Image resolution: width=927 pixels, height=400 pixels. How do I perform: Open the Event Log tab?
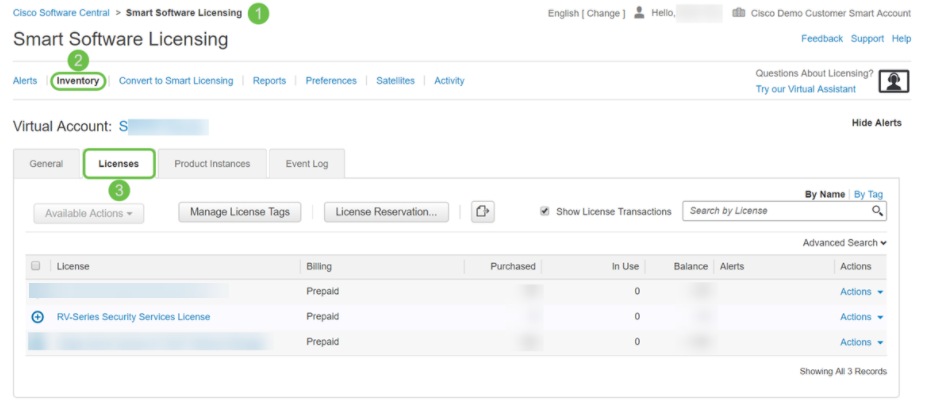point(306,164)
